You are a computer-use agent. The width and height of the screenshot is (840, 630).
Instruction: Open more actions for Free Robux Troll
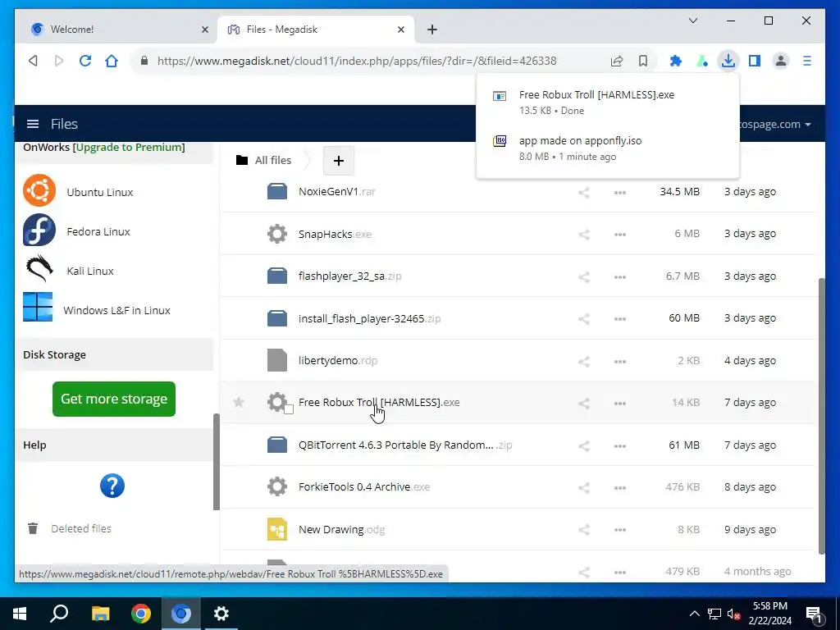pyautogui.click(x=620, y=403)
